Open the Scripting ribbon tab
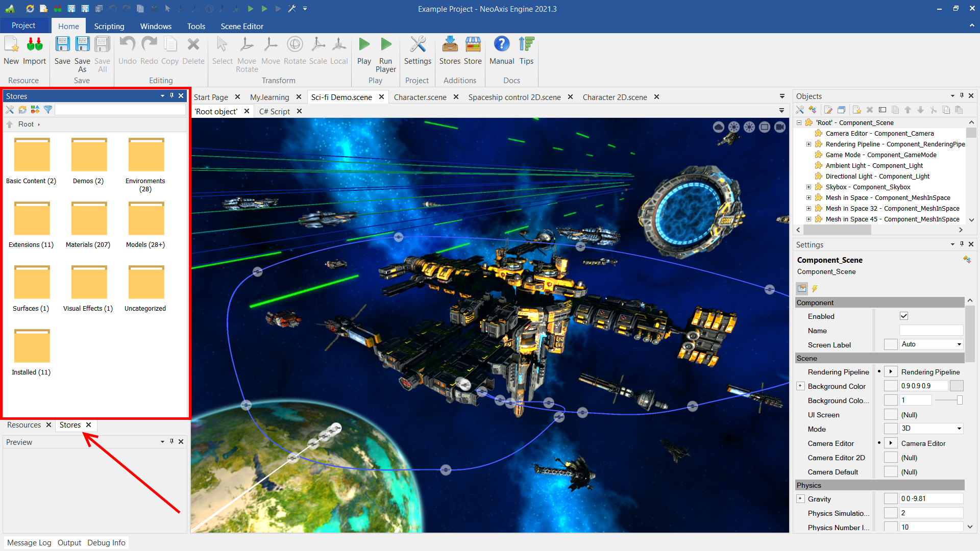This screenshot has width=980, height=551. [109, 26]
